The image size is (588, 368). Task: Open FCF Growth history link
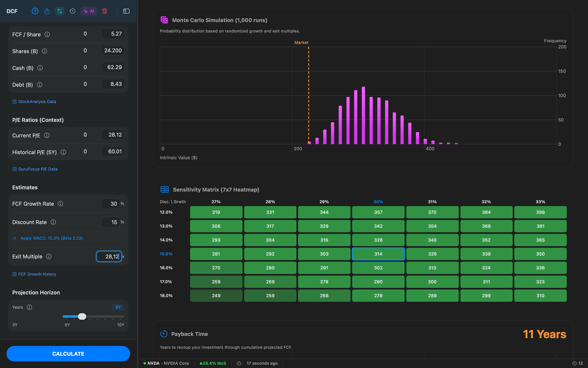(x=34, y=274)
